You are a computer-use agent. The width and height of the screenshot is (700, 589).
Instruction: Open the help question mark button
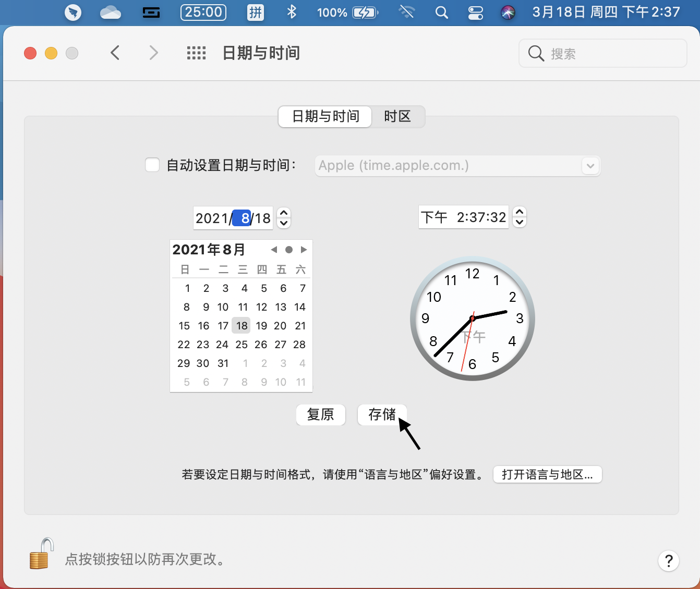[x=668, y=561]
